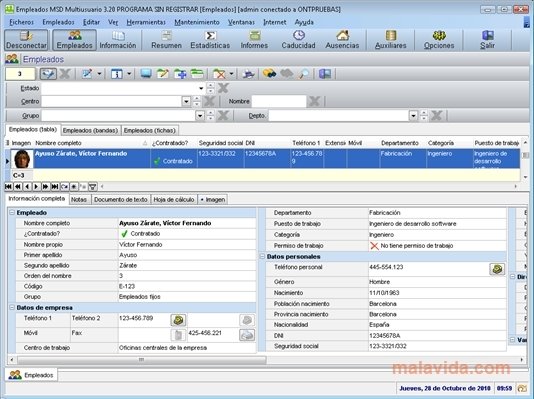This screenshot has height=399, width=534.
Task: Collapse the Datos personales section
Action: (262, 256)
